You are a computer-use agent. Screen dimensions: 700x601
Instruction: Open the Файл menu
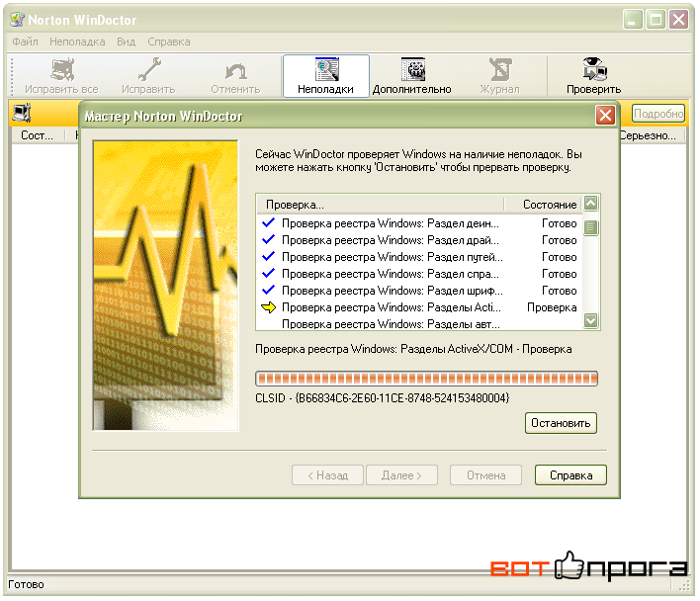point(25,42)
